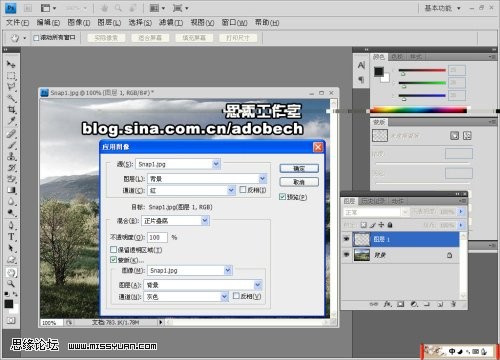
Task: Select the Move tool
Action: pyautogui.click(x=11, y=64)
